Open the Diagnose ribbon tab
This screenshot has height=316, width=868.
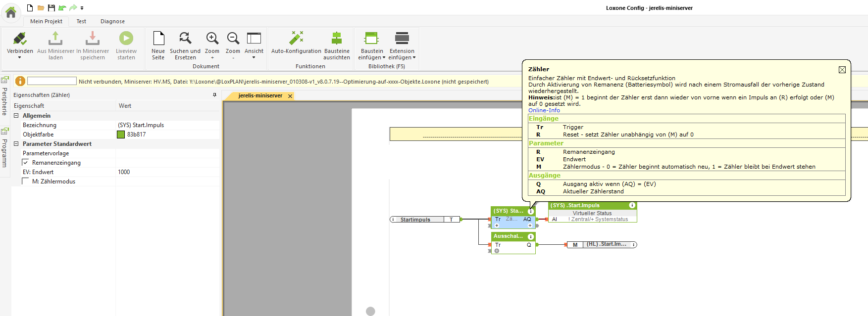112,21
